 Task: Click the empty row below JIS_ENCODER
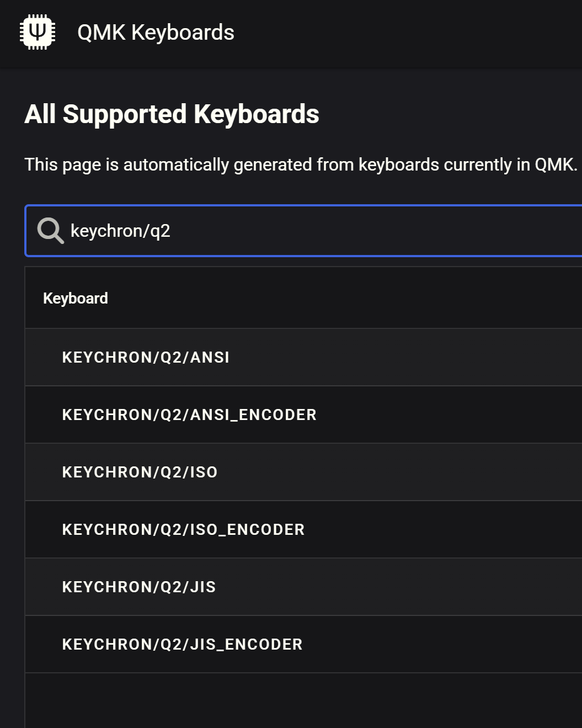click(x=303, y=700)
